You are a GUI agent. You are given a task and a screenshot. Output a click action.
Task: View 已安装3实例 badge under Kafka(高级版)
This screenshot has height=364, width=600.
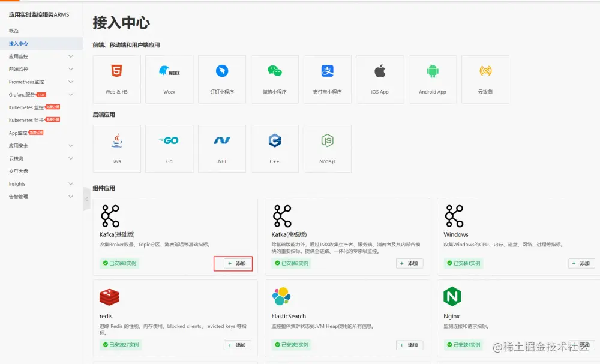(x=292, y=263)
